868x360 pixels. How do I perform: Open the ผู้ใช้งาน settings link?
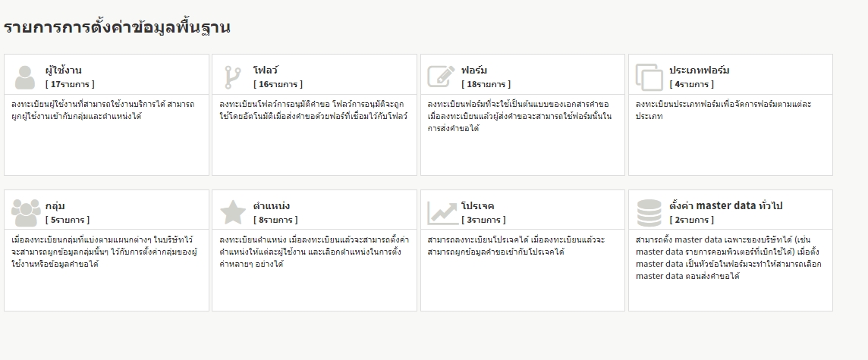[x=64, y=70]
